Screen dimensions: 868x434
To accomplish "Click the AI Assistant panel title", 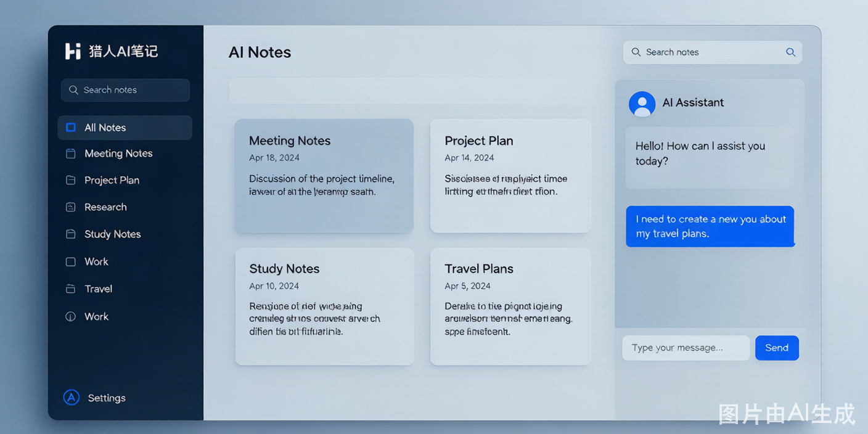I will tap(693, 102).
